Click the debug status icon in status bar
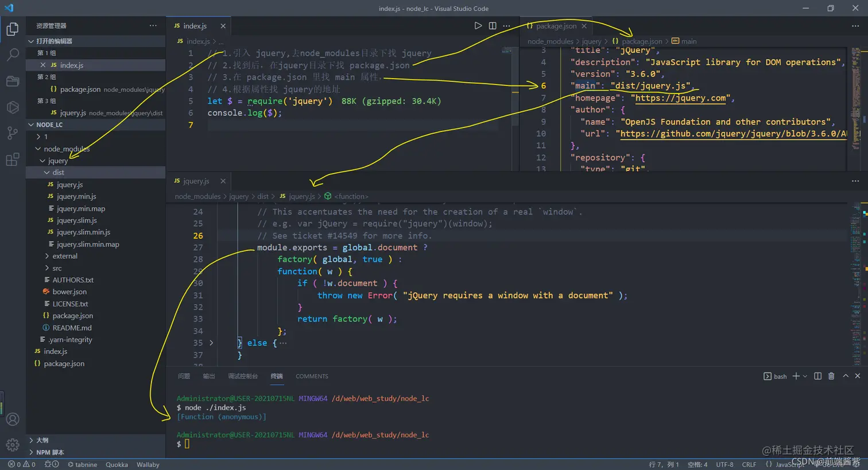 click(x=52, y=464)
